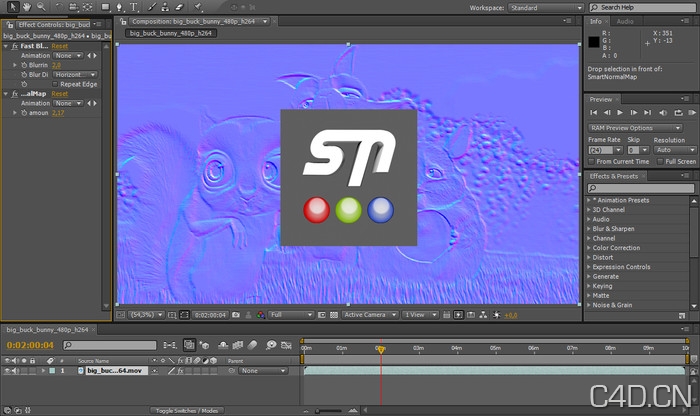Click the timeline zoom slider
Screen dimensions: 700x416
[x=329, y=411]
